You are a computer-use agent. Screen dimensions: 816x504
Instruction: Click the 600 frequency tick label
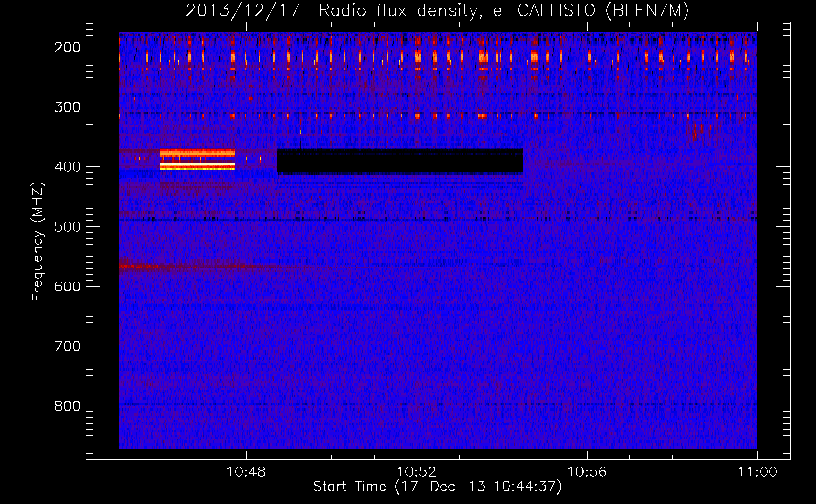[x=68, y=287]
